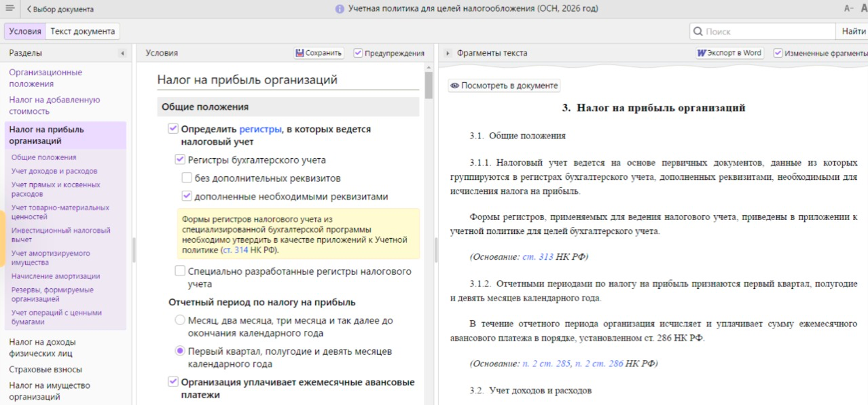This screenshot has height=405, width=868.
Task: Open section 'Налог на добавленную стоимость'
Action: coord(54,105)
